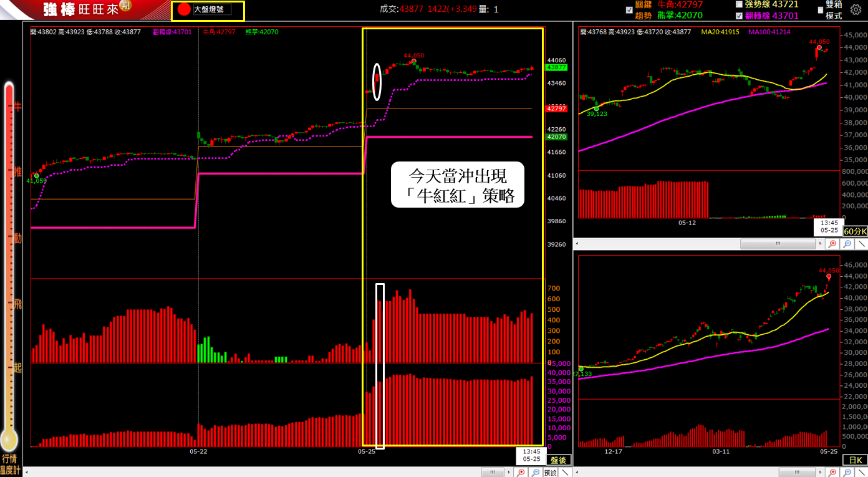
Task: Click the 05-12 date marker on 60分K chart
Action: 687,223
